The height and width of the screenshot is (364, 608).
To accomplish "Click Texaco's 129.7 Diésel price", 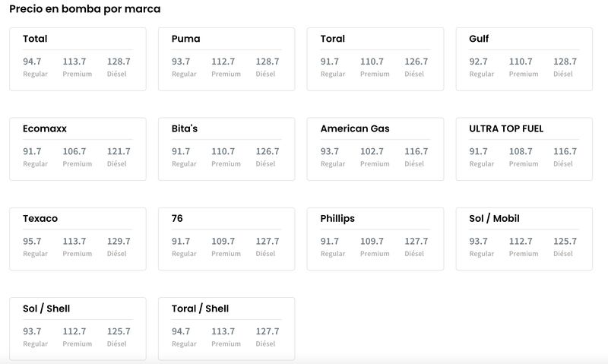I will (x=119, y=241).
